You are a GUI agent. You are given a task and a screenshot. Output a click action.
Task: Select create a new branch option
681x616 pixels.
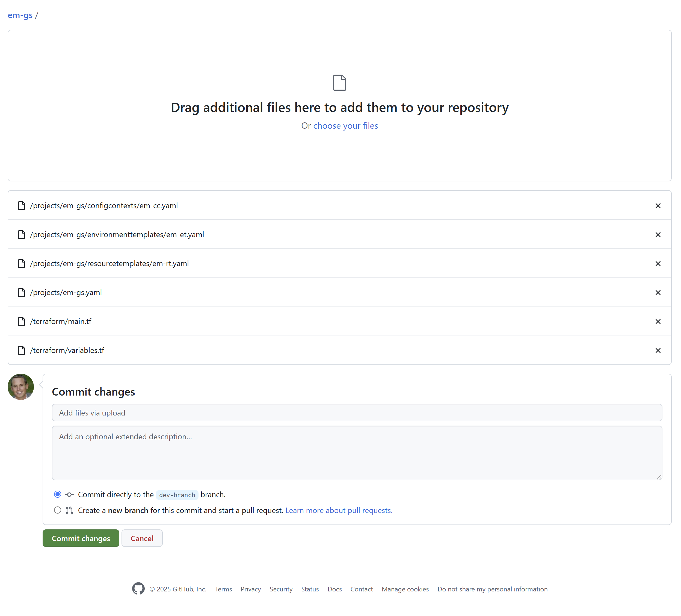58,510
